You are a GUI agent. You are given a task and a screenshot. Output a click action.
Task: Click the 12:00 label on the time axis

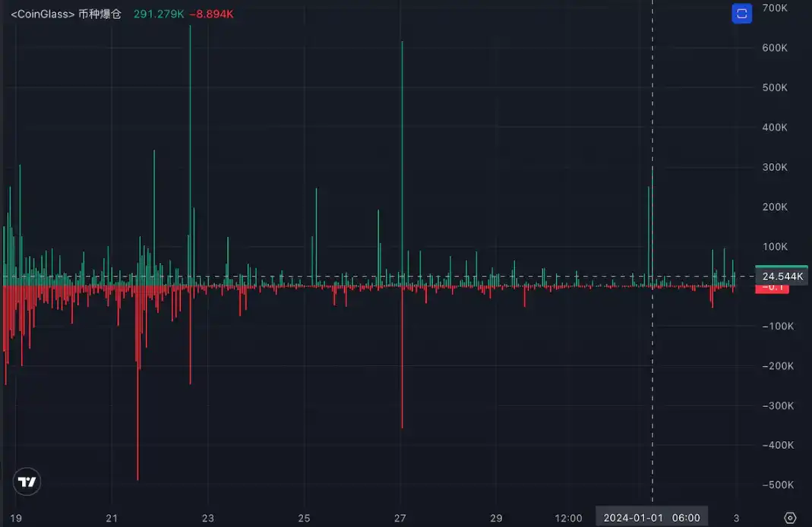point(569,518)
